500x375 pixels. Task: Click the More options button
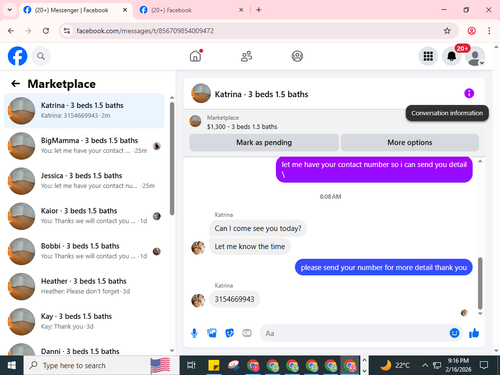tap(410, 143)
